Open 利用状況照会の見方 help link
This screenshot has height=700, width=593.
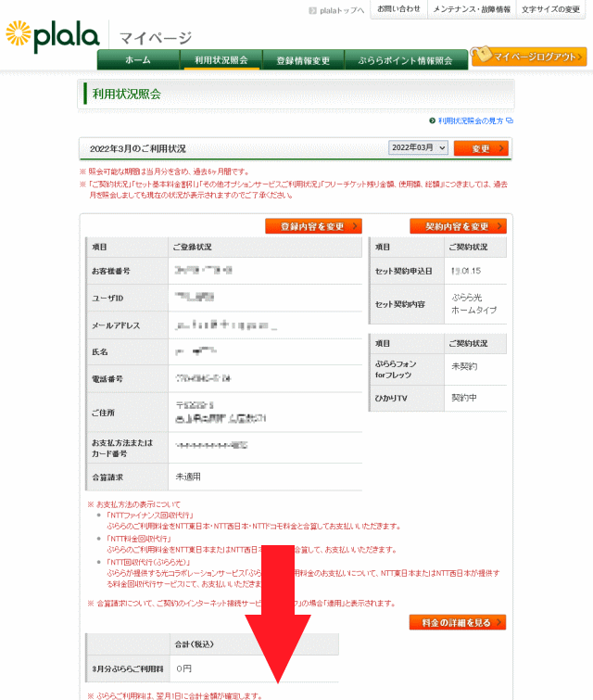coord(471,121)
